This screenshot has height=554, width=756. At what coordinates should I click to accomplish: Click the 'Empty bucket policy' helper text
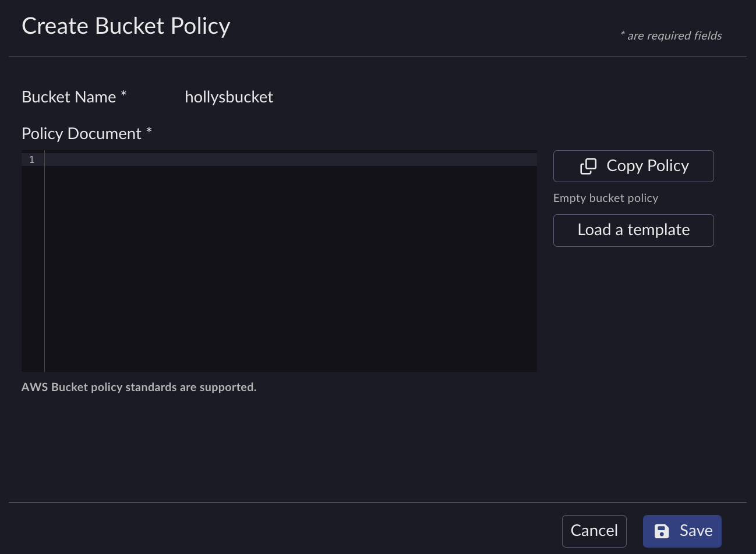click(606, 198)
